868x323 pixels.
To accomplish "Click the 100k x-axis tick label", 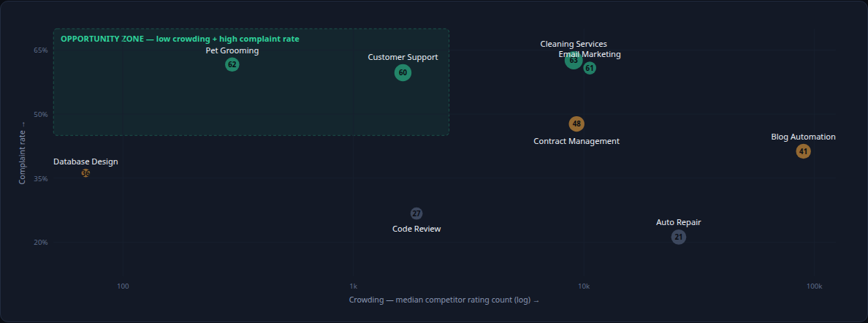I will tap(814, 286).
